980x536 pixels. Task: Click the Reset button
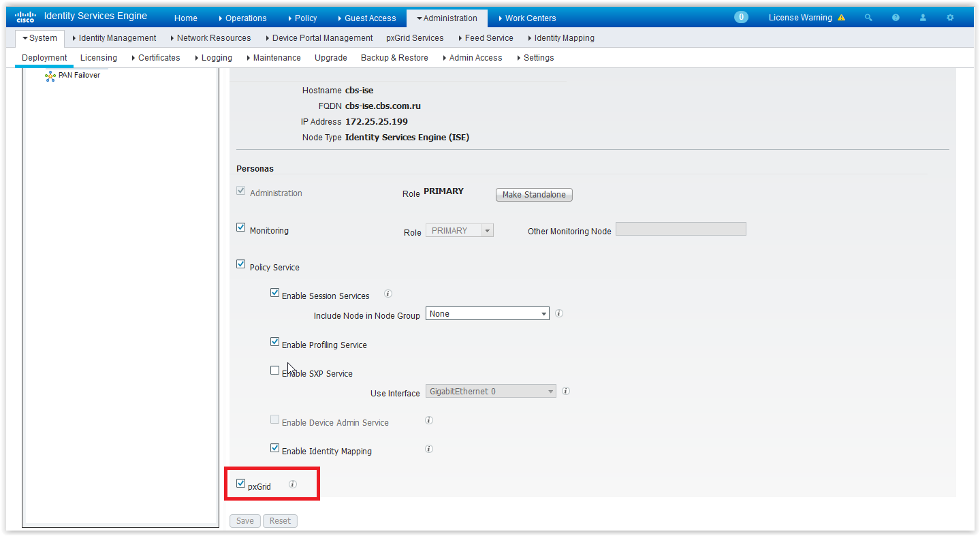click(x=280, y=521)
